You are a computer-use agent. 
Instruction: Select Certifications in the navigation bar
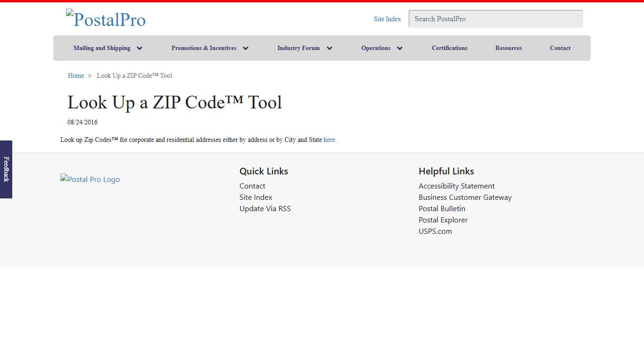pos(449,48)
